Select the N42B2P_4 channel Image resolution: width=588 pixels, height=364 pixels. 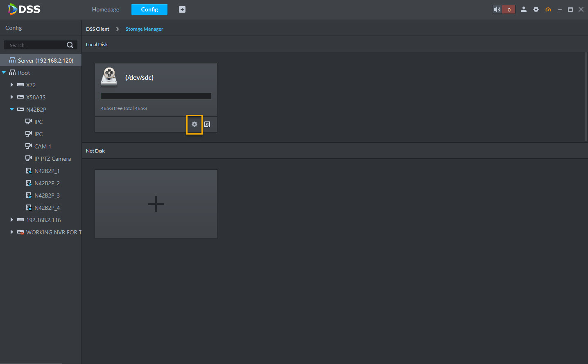(x=47, y=208)
